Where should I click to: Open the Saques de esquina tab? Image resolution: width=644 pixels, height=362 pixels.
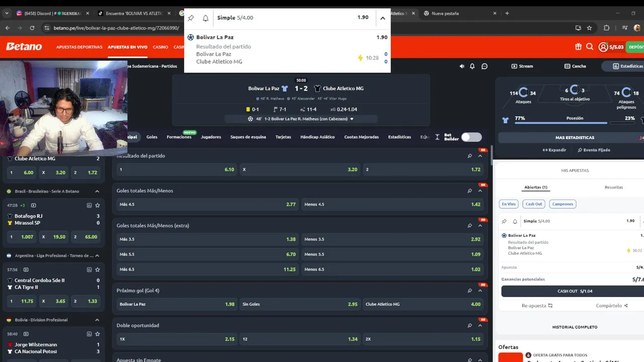[x=248, y=137]
